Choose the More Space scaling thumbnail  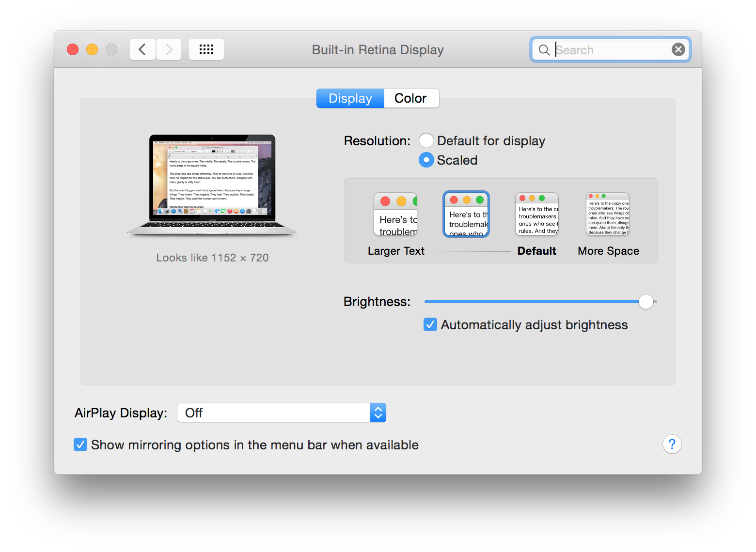[608, 214]
